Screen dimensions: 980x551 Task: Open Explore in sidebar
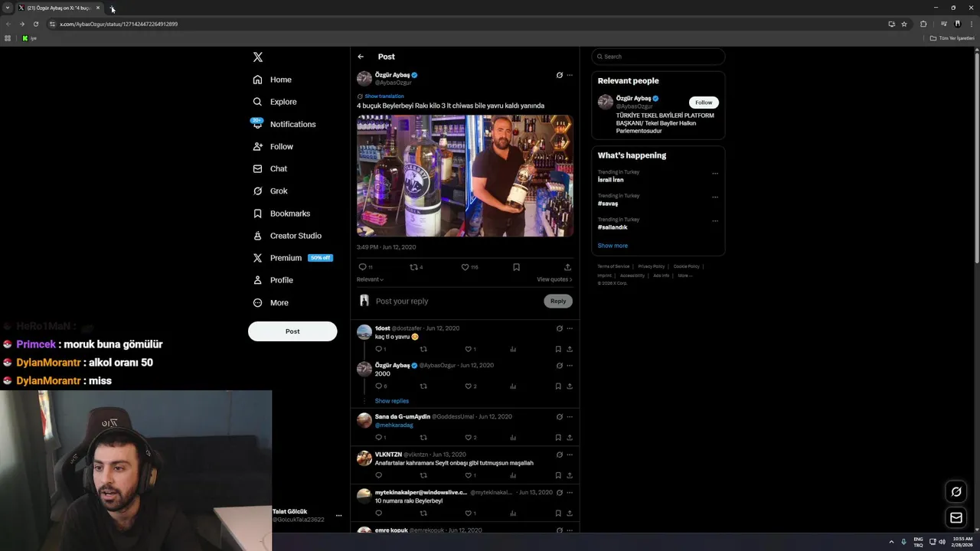(275, 102)
